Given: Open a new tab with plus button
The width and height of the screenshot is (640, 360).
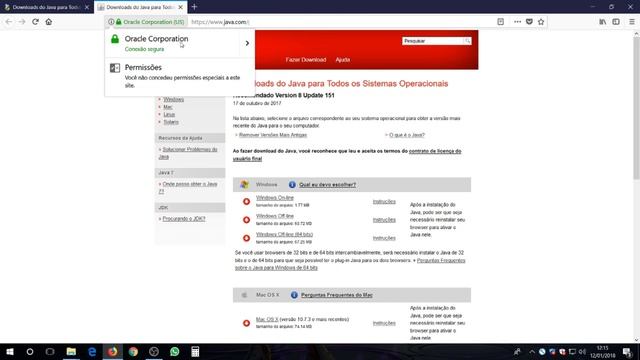Looking at the screenshot, I should (194, 7).
